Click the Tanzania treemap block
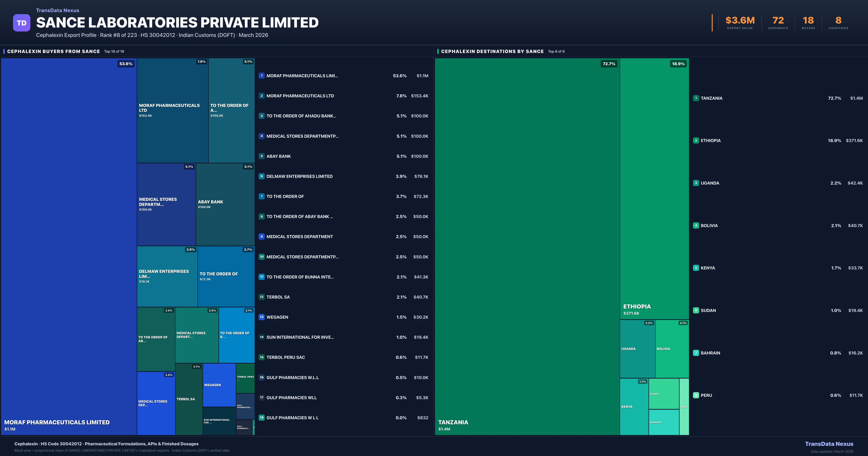The height and width of the screenshot is (456, 868). click(x=527, y=246)
